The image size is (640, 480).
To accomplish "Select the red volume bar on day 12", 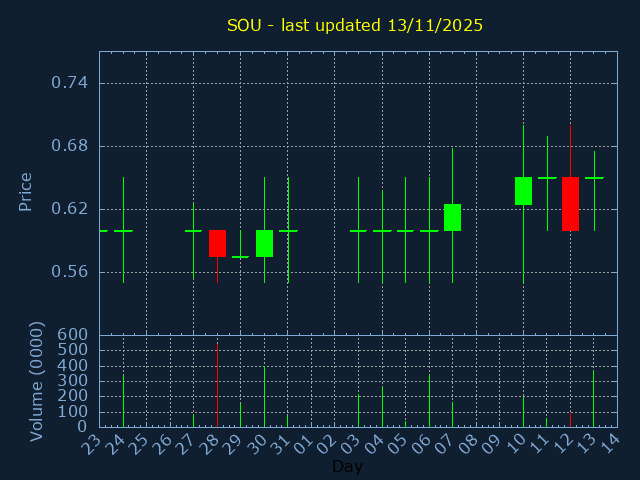I will coord(570,420).
